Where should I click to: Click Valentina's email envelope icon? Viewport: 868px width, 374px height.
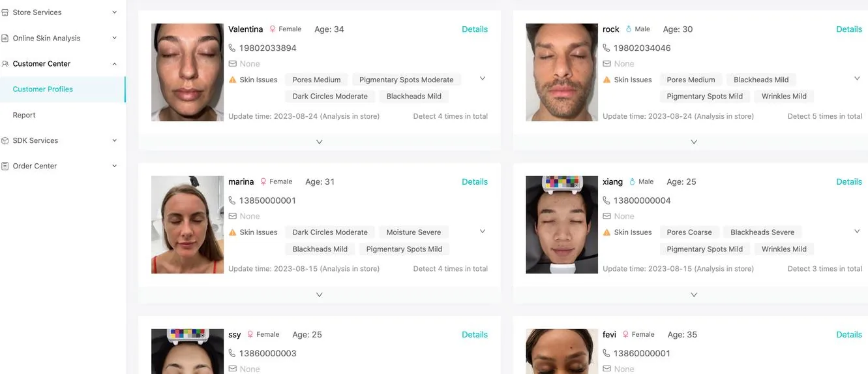point(232,64)
